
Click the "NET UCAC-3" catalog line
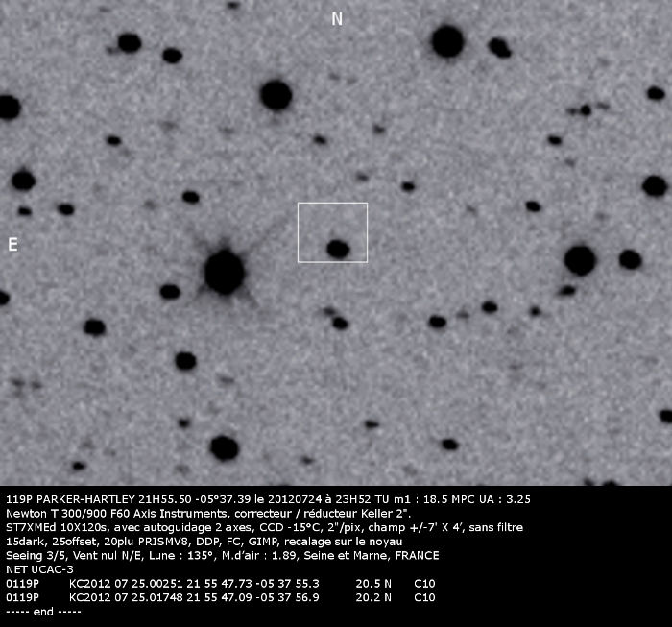coord(40,569)
